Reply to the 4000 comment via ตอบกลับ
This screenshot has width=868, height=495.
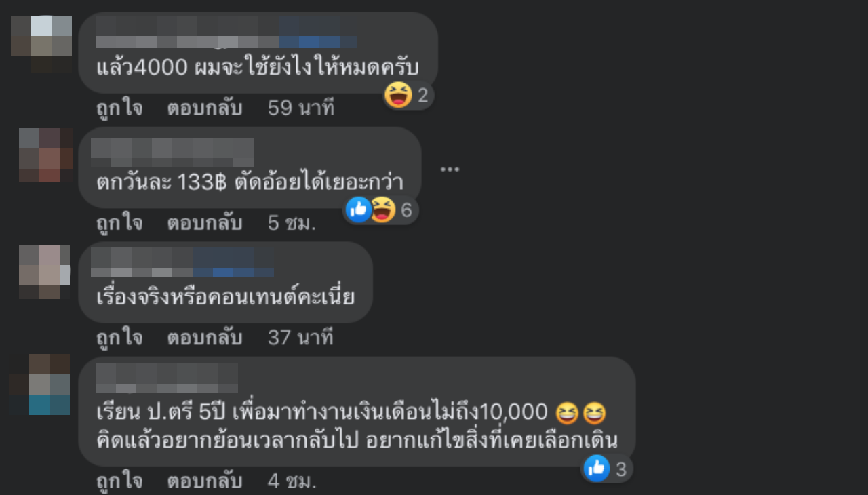[x=205, y=108]
